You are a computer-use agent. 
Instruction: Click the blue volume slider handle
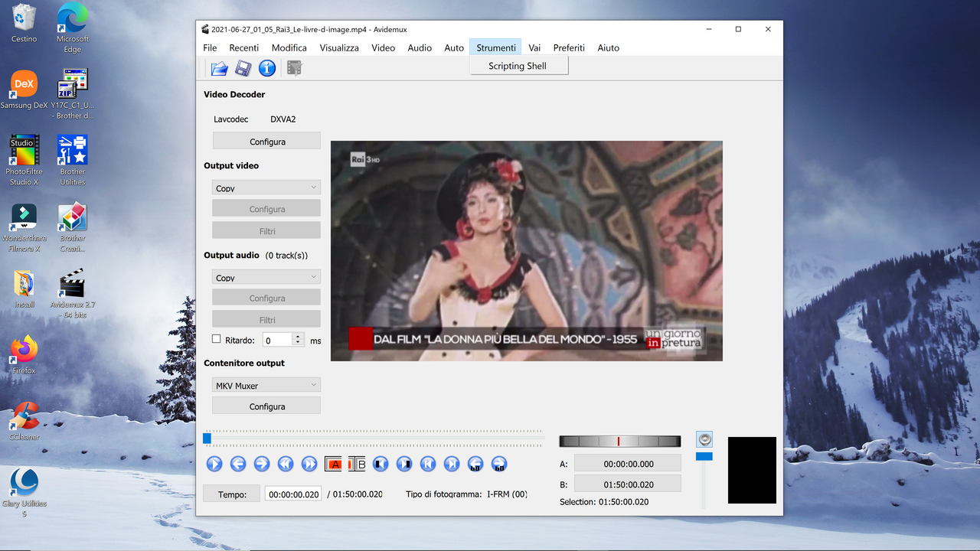click(x=704, y=456)
